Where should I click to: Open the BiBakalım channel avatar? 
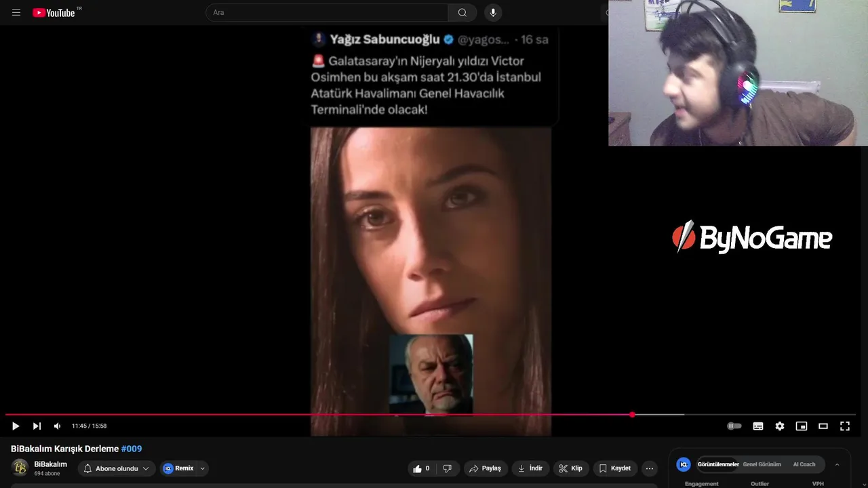pos(20,468)
